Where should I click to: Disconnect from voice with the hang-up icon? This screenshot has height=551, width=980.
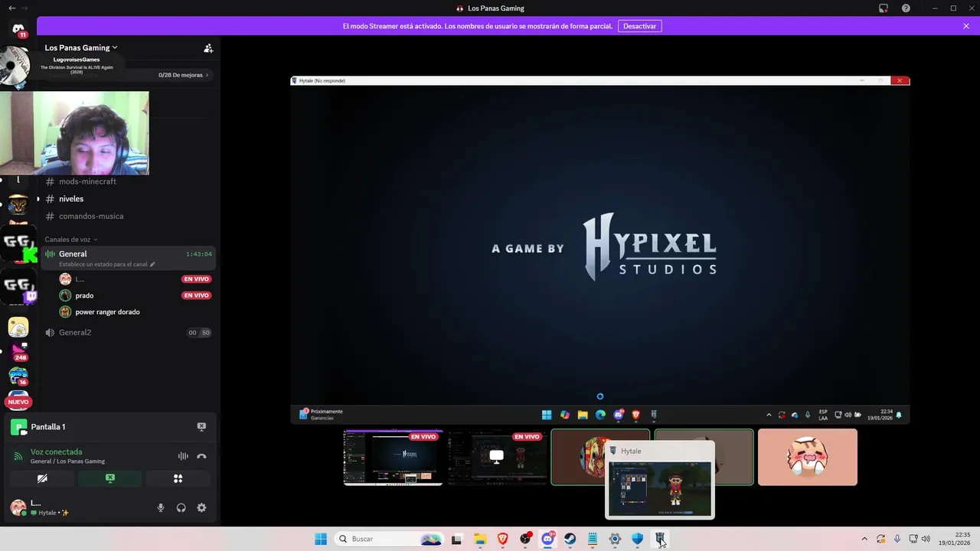tap(201, 456)
